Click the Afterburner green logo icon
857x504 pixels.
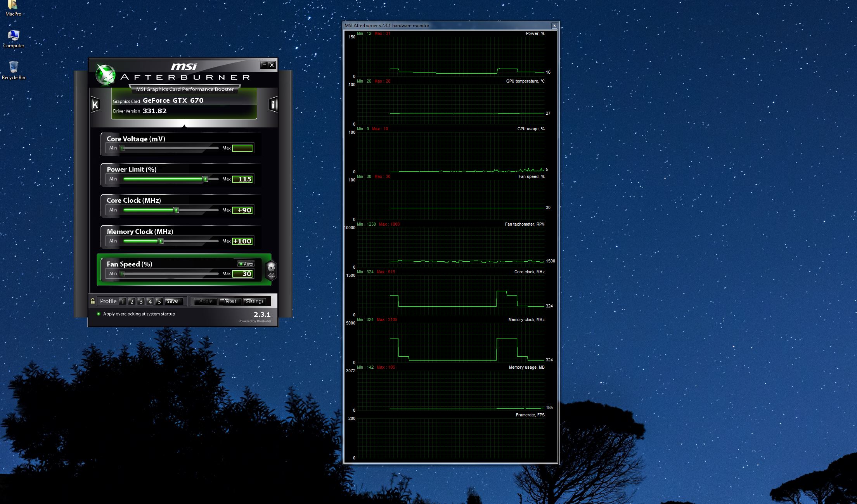(106, 74)
